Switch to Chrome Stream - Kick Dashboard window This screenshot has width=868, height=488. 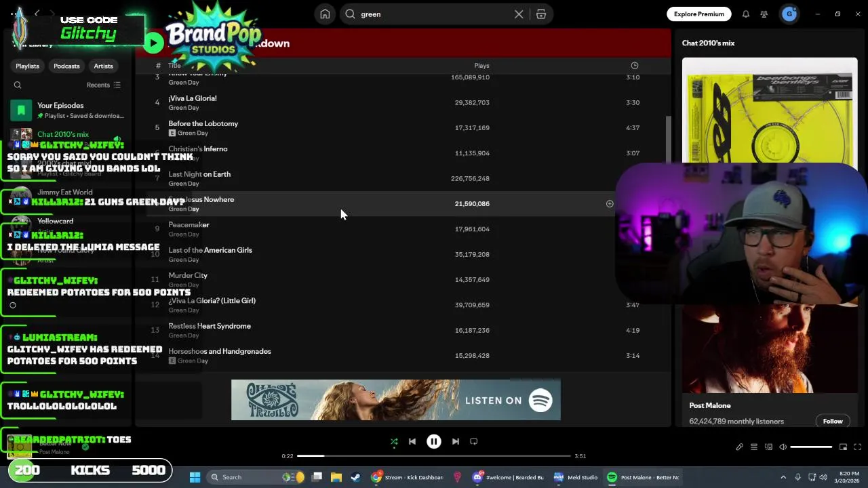coord(408,477)
